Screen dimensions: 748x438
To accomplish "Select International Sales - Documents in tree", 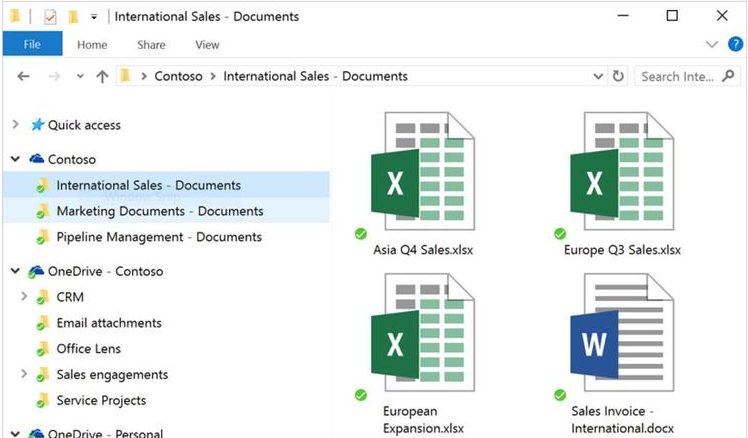I will [x=166, y=185].
